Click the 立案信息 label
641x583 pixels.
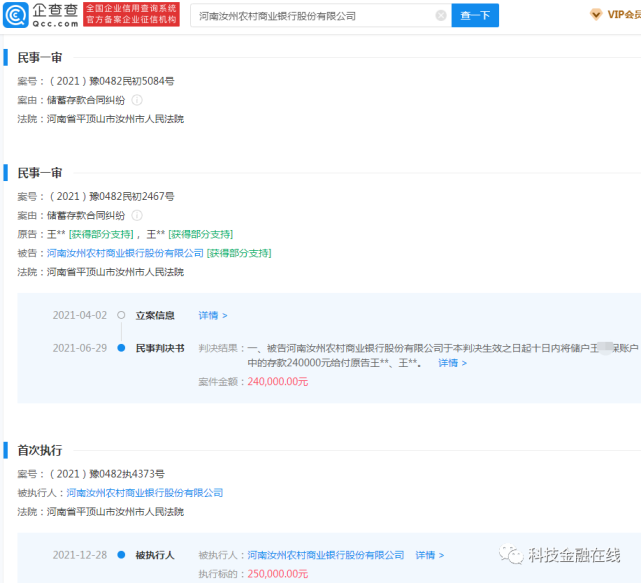point(155,316)
